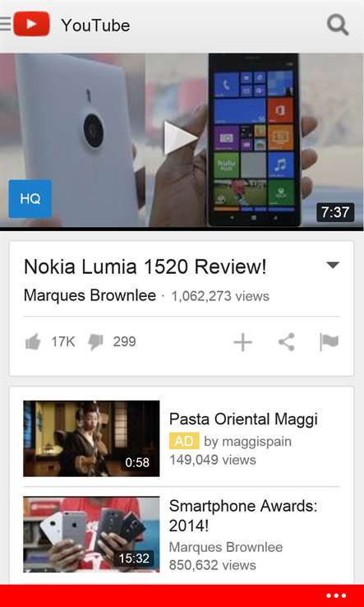Screen dimensions: 364x607
Task: Open Smartphone Awards 2014 thumbnail
Action: point(91,535)
